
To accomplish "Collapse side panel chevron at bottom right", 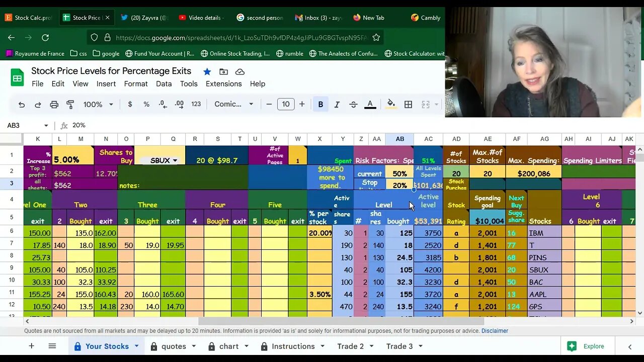I will tap(629, 346).
